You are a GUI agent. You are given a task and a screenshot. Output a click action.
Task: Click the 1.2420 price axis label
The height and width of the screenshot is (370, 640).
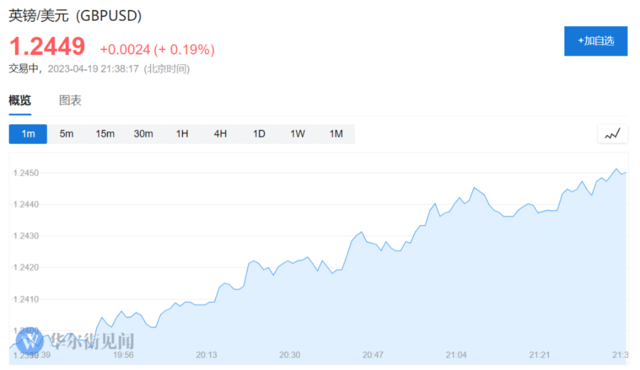pyautogui.click(x=26, y=268)
